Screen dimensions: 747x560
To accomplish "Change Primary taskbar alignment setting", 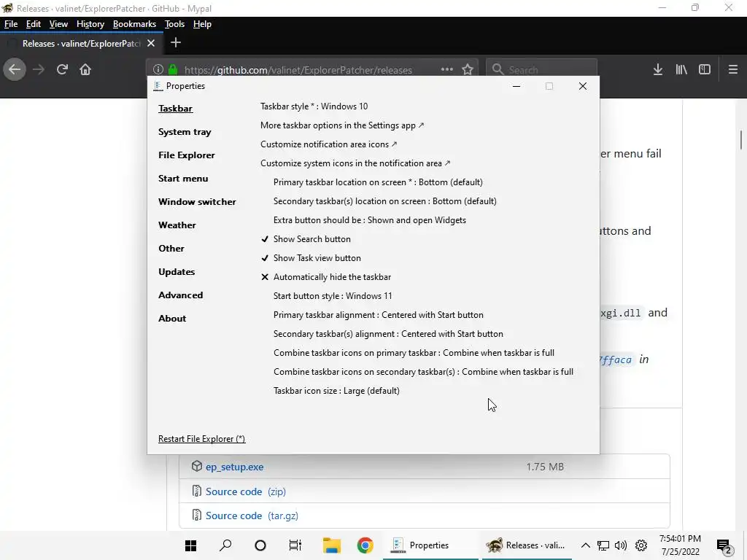I will click(x=379, y=315).
